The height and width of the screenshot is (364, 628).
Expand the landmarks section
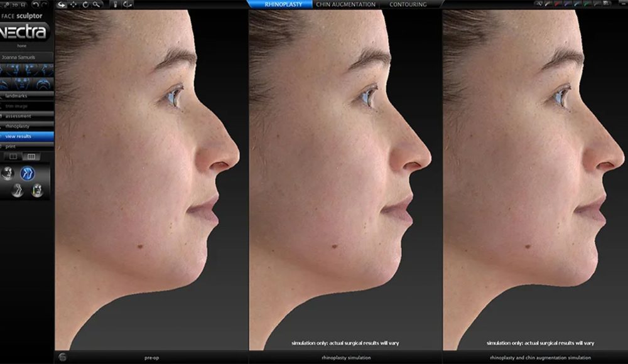coord(19,96)
